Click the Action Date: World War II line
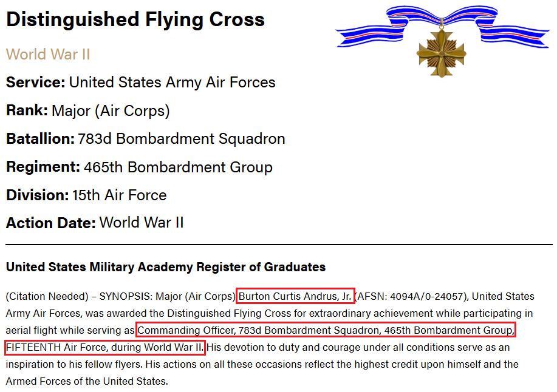Viewport: 557px width, 392px height. [x=95, y=223]
